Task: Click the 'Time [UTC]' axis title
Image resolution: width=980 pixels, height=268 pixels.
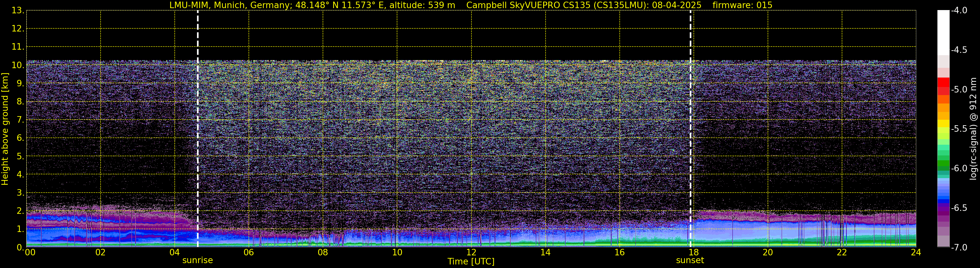Action: coord(471,262)
